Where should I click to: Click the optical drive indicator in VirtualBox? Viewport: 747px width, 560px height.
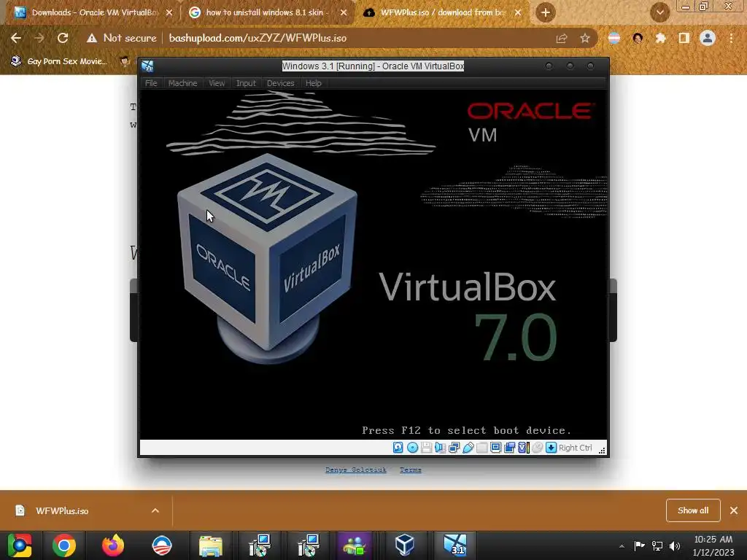pyautogui.click(x=413, y=448)
